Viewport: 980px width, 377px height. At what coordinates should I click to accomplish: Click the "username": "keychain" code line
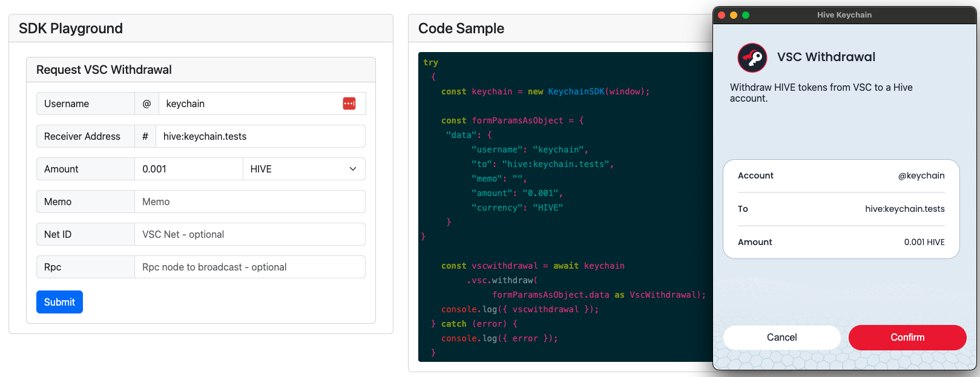tap(530, 149)
